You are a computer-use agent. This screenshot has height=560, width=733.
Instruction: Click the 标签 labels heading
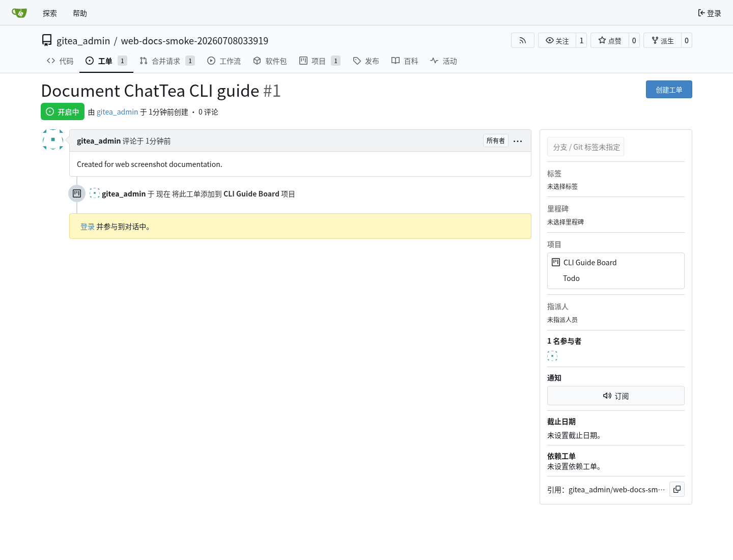[554, 174]
